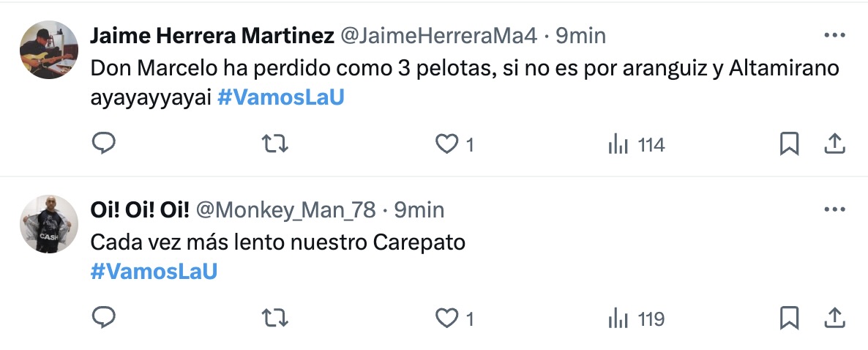The image size is (868, 350).
Task: Like the tweet about Don Marcelo
Action: (x=446, y=144)
